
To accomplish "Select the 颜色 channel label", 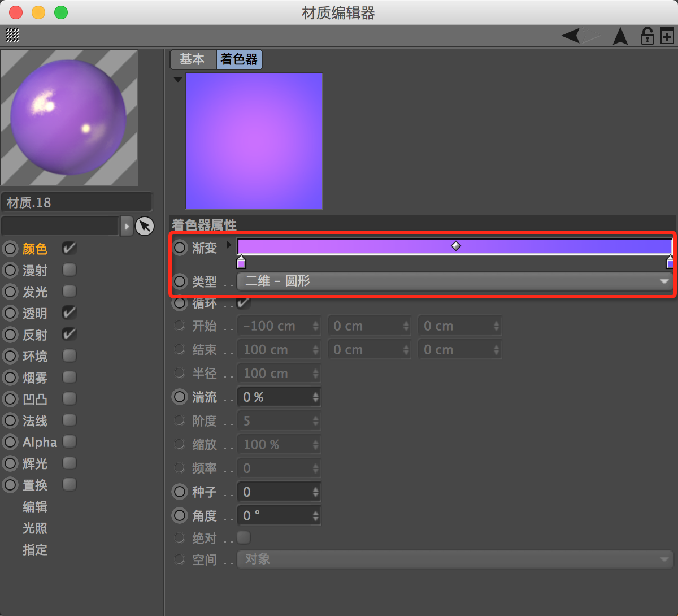I will click(x=35, y=249).
